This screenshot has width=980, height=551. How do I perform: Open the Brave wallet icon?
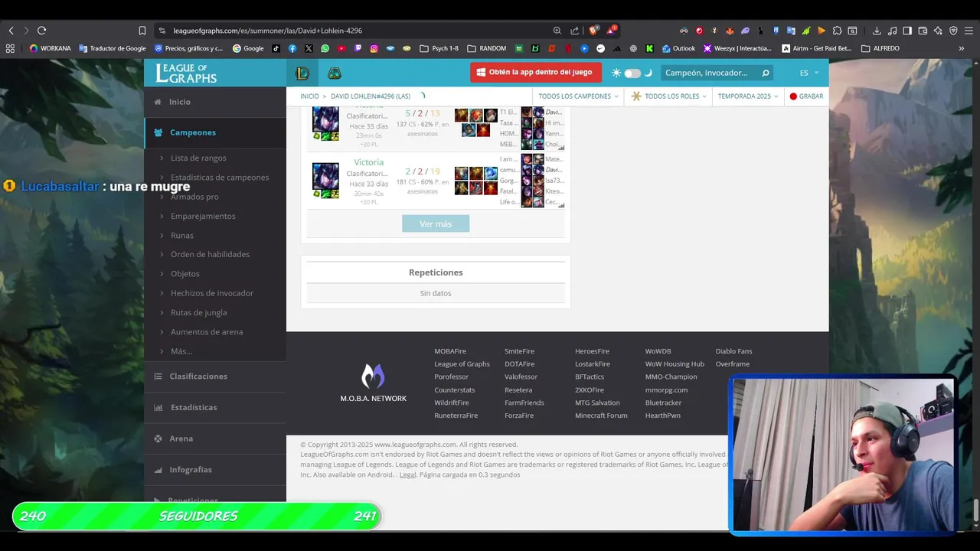[x=923, y=31]
